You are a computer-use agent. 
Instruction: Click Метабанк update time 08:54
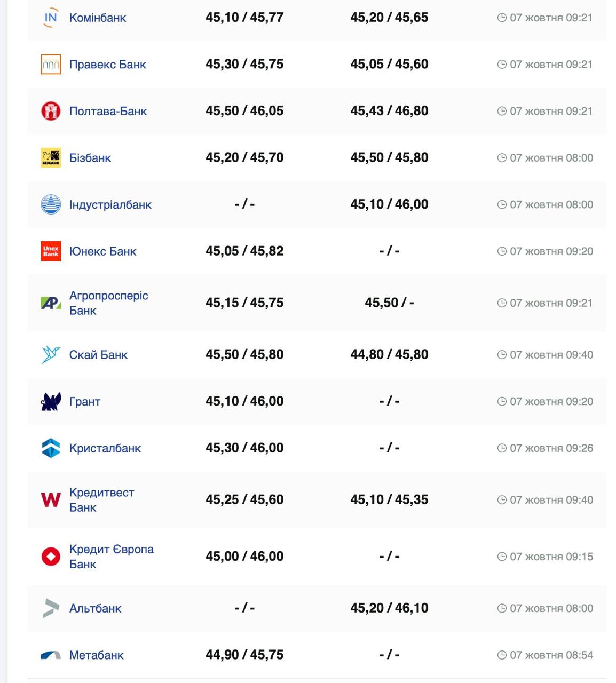point(551,655)
